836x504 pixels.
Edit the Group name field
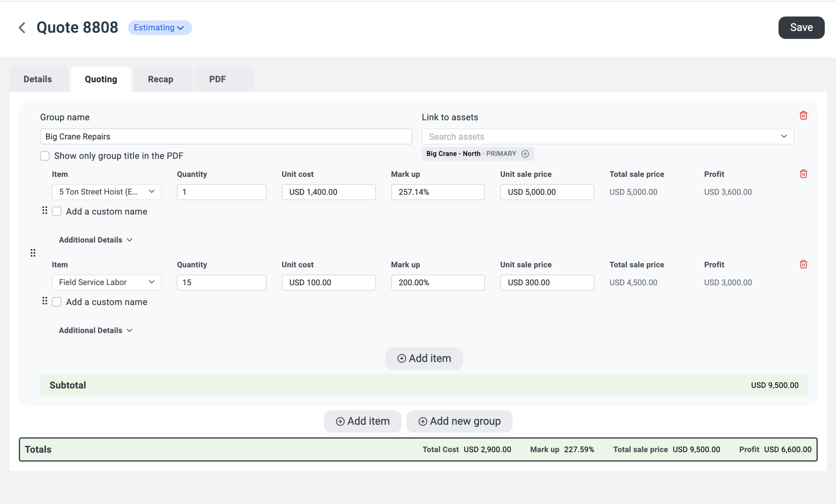click(226, 136)
